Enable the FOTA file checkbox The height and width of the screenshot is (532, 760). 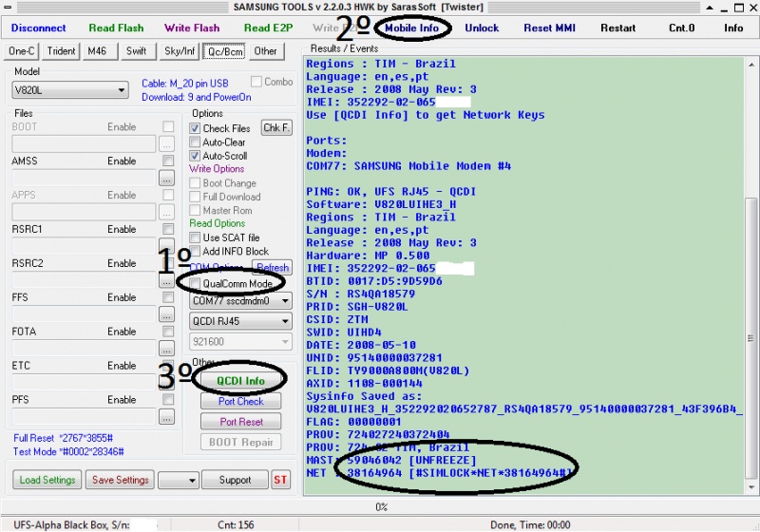pyautogui.click(x=168, y=331)
